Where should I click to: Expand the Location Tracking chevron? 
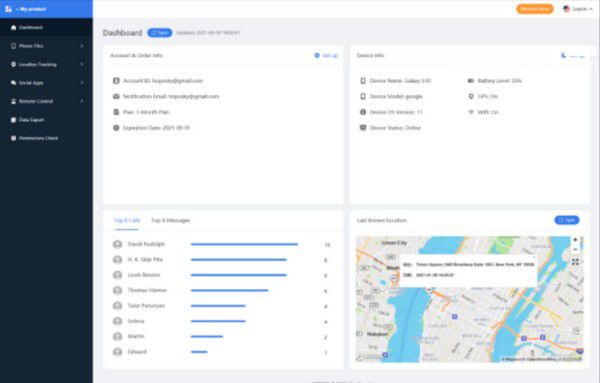click(x=82, y=64)
